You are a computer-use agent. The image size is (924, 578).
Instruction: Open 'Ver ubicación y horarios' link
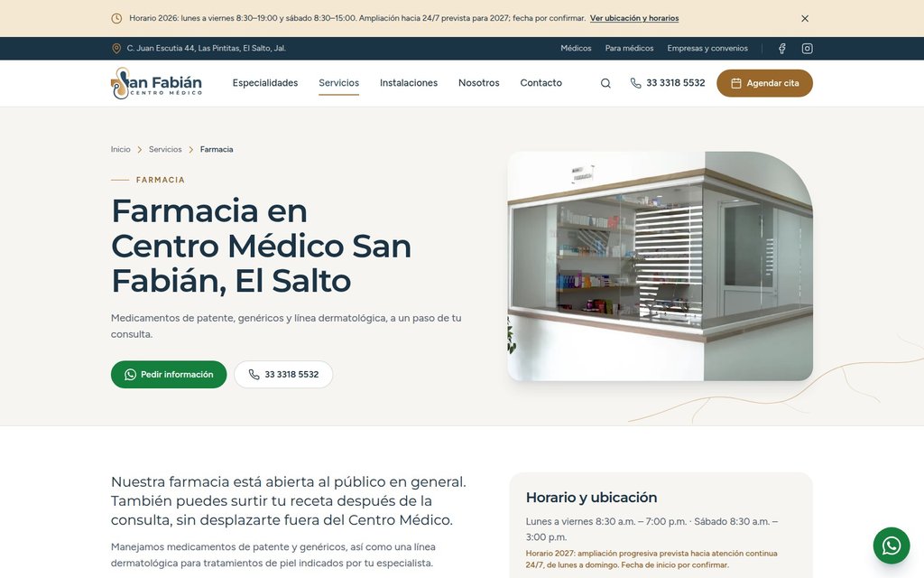point(634,18)
